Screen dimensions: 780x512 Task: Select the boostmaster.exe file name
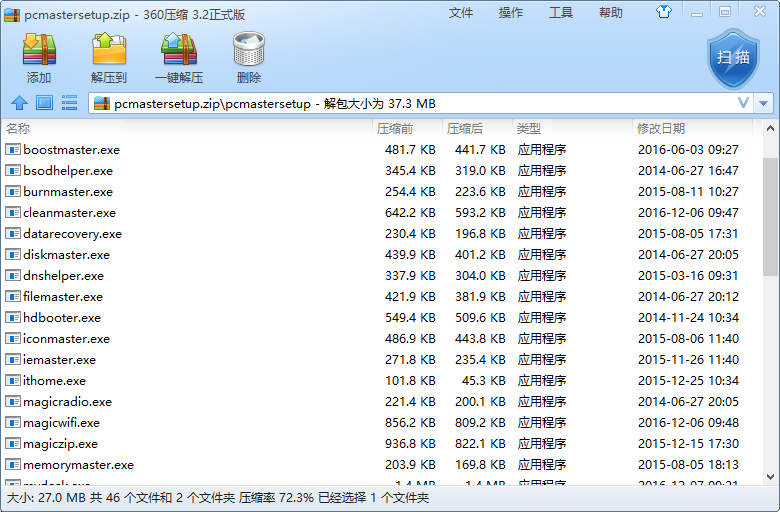[x=72, y=150]
